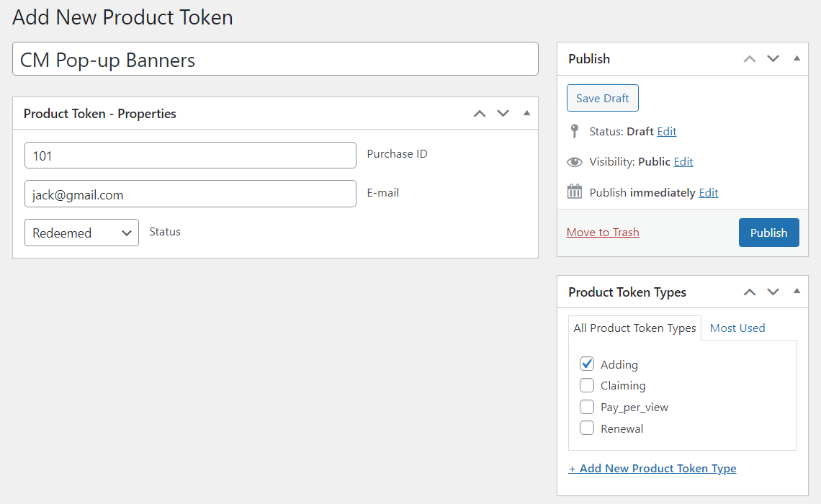The width and height of the screenshot is (821, 504).
Task: Move Product Token Types panel down
Action: tap(773, 292)
